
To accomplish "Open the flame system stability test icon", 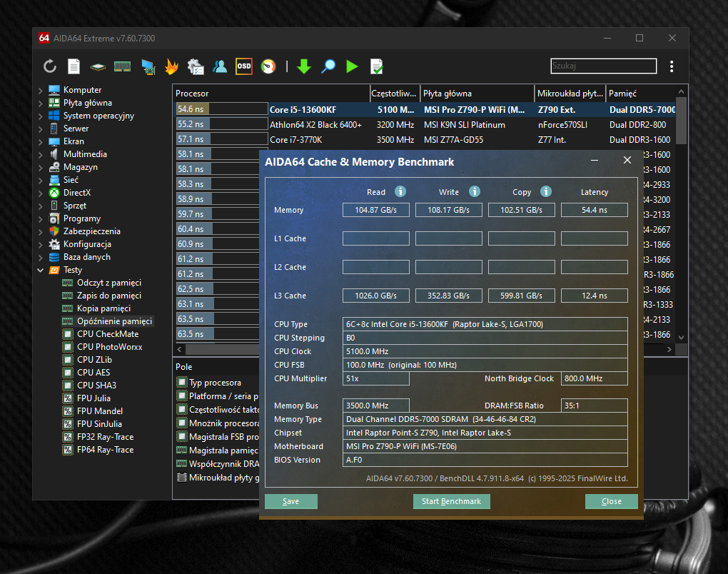I will (x=171, y=66).
